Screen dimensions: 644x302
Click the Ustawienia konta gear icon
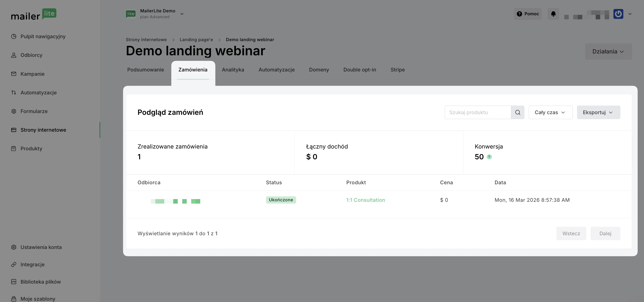pos(14,247)
